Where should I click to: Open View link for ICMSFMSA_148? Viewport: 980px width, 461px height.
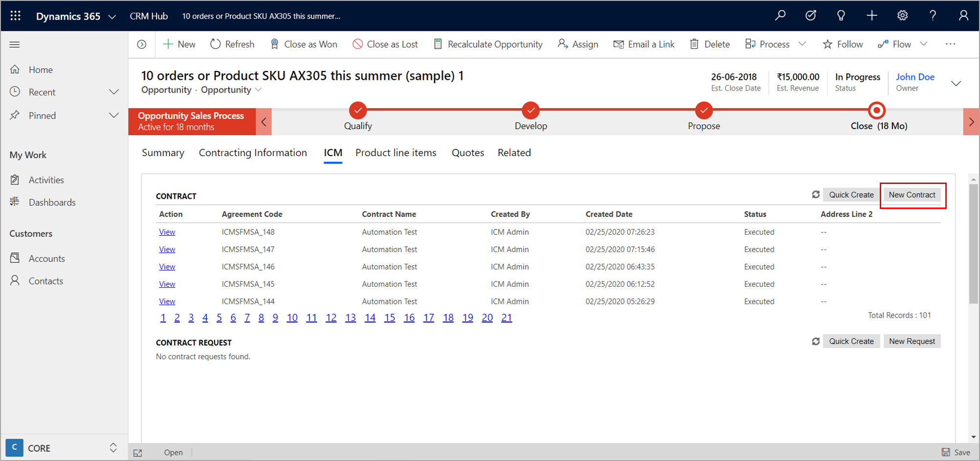coord(167,232)
